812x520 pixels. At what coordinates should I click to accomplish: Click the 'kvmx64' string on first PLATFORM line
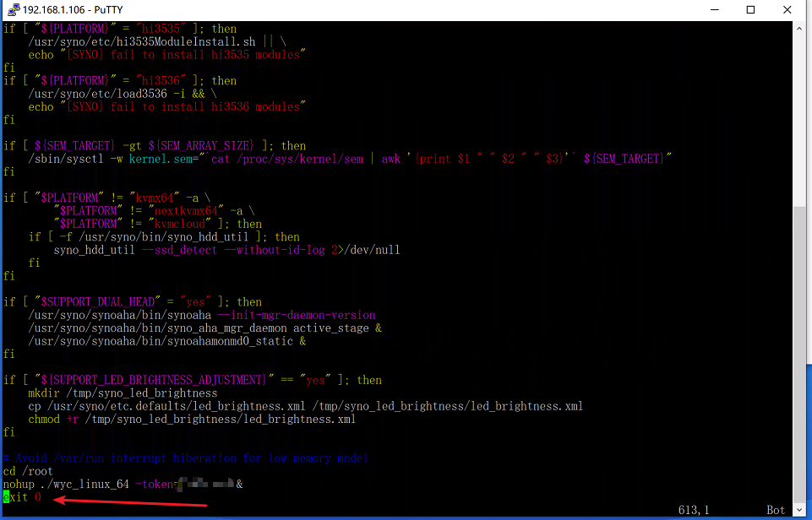(x=155, y=198)
